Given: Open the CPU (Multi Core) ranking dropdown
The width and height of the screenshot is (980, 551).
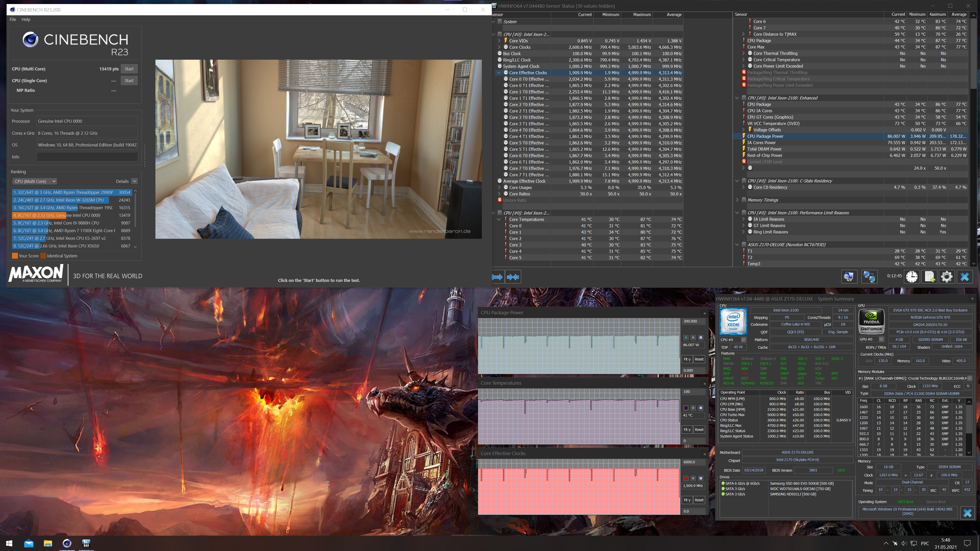Looking at the screenshot, I should click(35, 181).
